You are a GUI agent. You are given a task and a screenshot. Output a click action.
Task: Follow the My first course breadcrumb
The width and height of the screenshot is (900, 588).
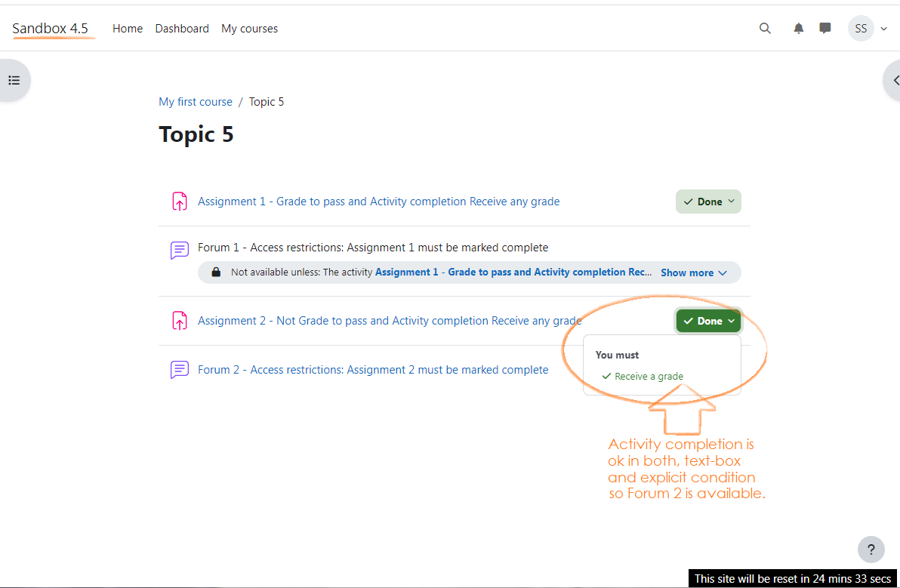pos(196,102)
